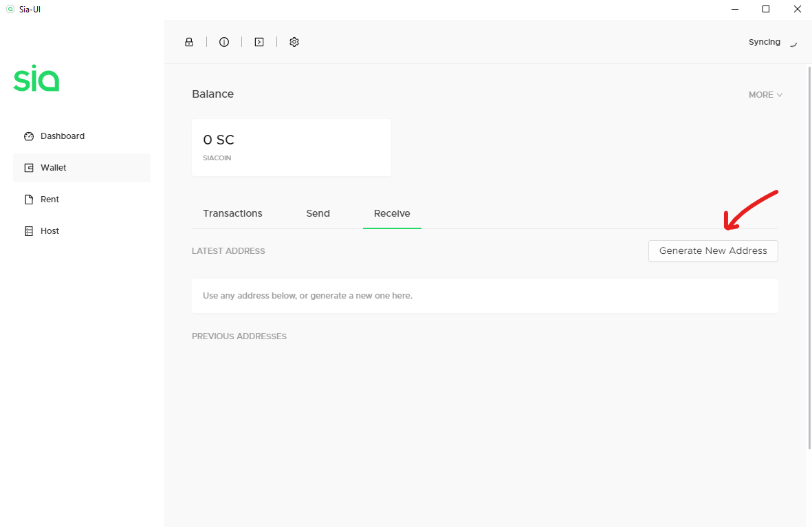Click the Host server icon
The width and height of the screenshot is (812, 527).
[29, 231]
